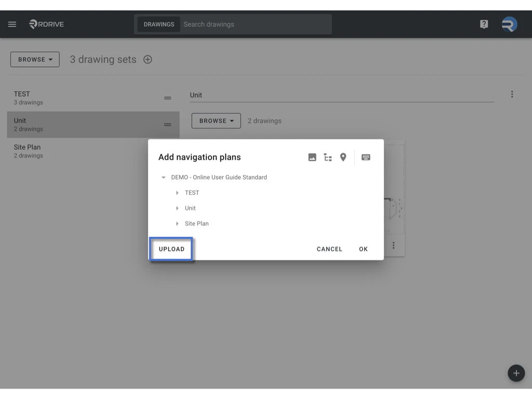Collapse the DEMO - Online User Guide Standard node
532x399 pixels.
163,177
